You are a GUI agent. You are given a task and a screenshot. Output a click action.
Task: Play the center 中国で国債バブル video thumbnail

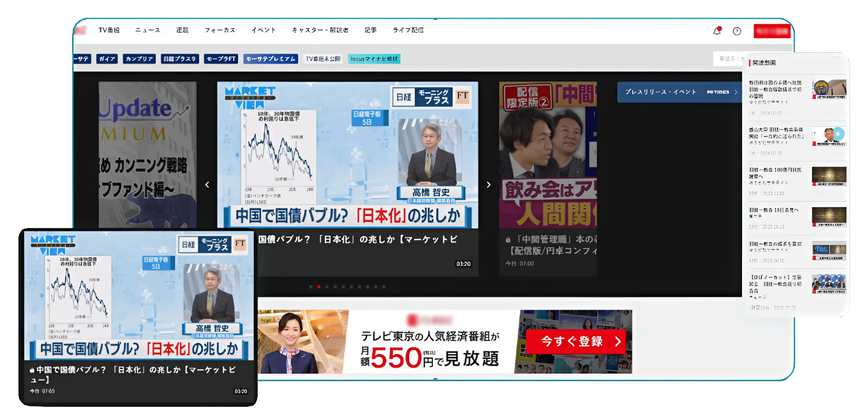coord(348,155)
